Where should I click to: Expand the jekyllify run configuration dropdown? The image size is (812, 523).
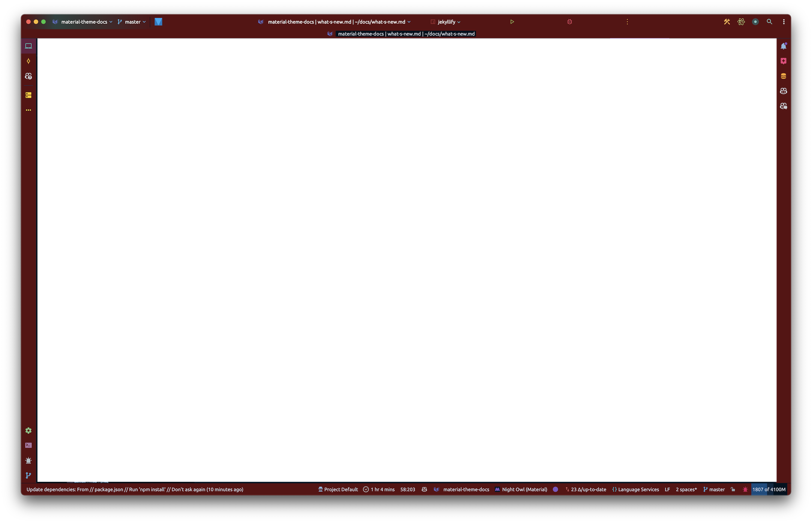(446, 22)
